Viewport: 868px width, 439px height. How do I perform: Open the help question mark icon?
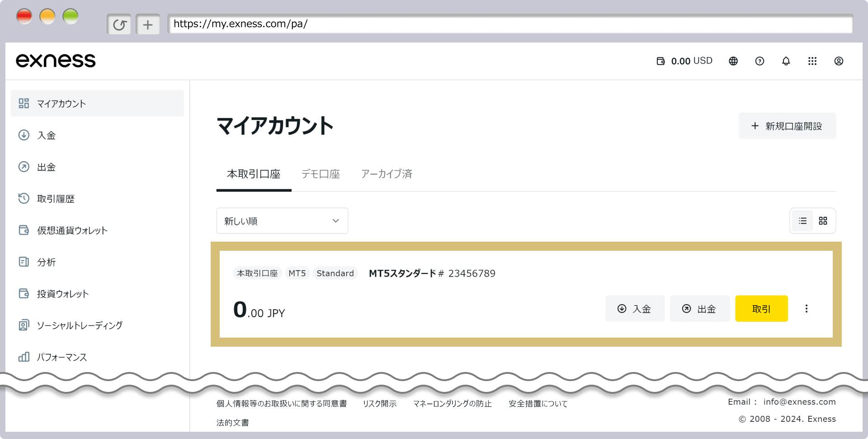pyautogui.click(x=759, y=61)
